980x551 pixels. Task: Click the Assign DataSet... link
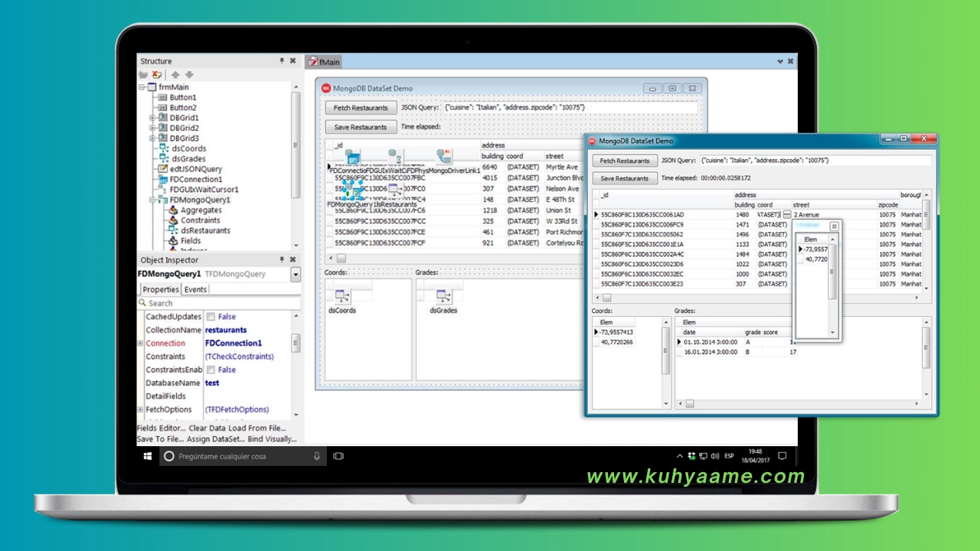click(x=216, y=439)
